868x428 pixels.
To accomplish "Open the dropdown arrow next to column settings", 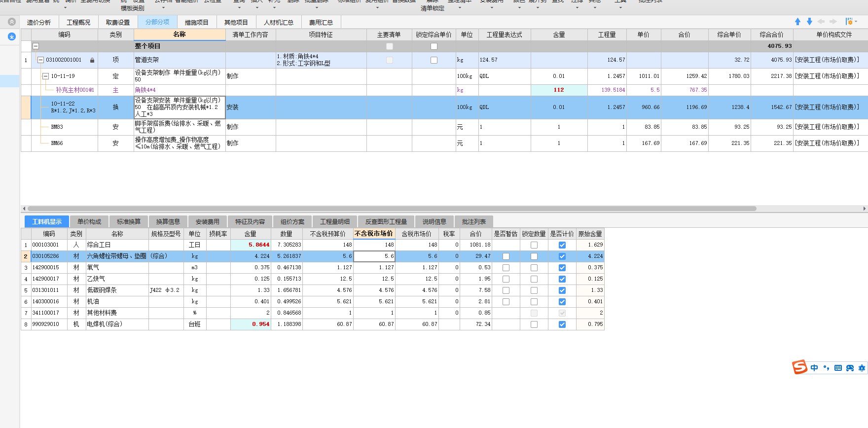I will point(856,22).
